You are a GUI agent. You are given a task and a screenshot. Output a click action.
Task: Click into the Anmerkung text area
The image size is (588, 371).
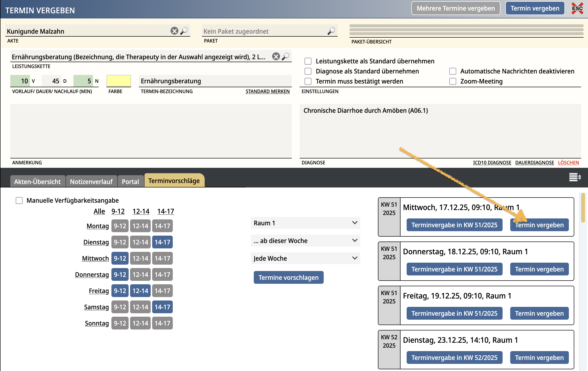151,131
